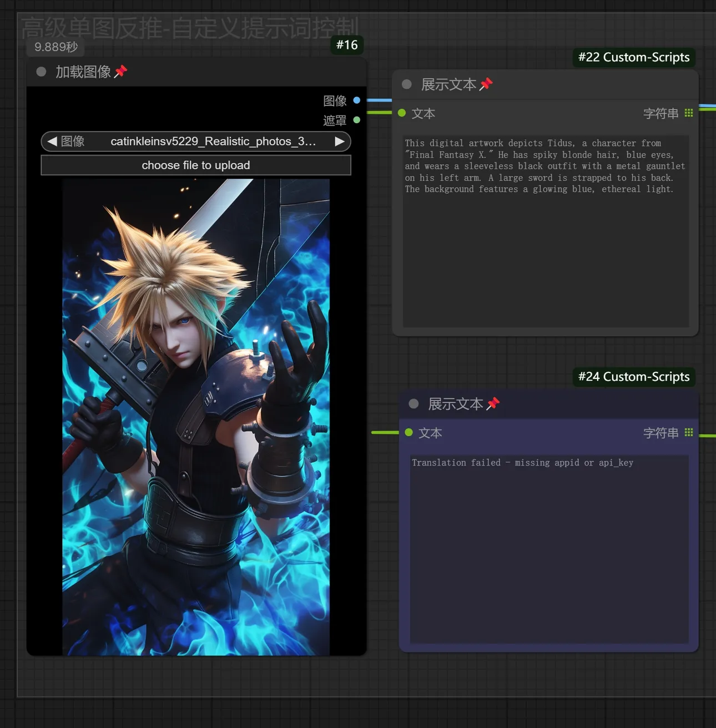This screenshot has width=716, height=728.
Task: Click the 图像 output label on 加载图像 node
Action: pyautogui.click(x=335, y=101)
